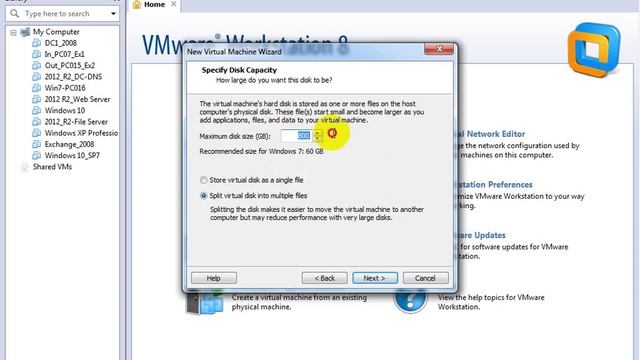Select the In_PC07_Ex1 virtual machine
This screenshot has height=360, width=640.
pos(64,54)
